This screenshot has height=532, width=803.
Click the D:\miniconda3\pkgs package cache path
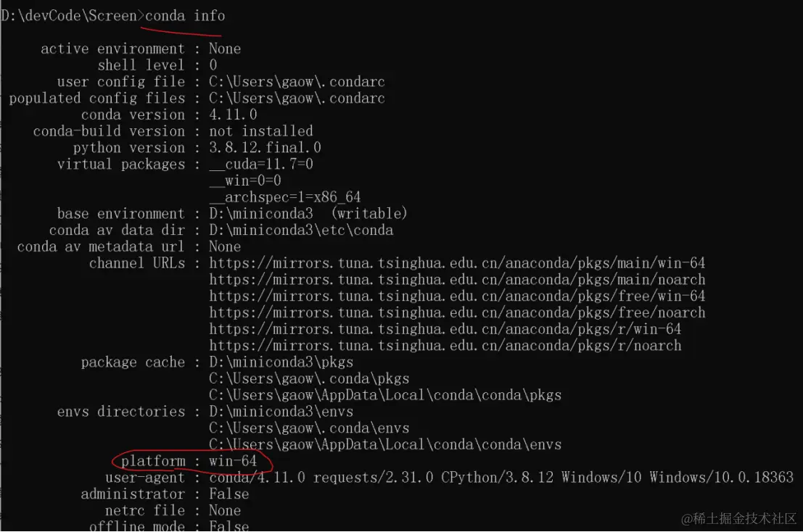281,362
